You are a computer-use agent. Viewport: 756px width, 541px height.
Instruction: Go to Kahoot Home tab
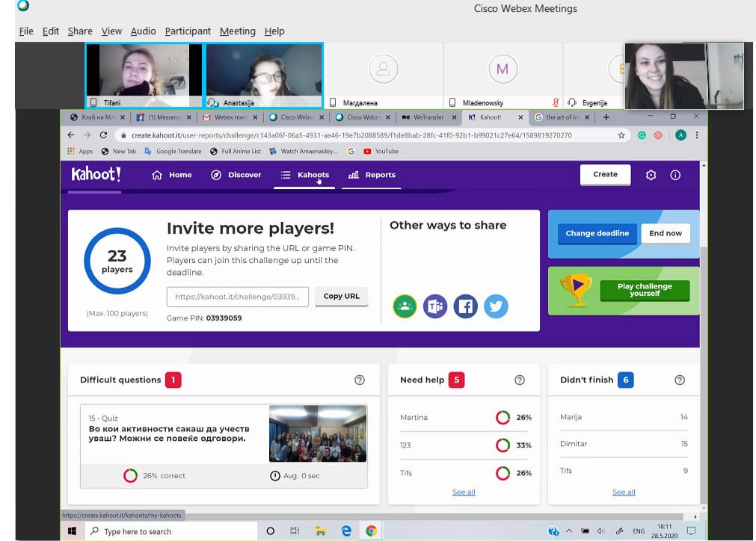tap(172, 175)
